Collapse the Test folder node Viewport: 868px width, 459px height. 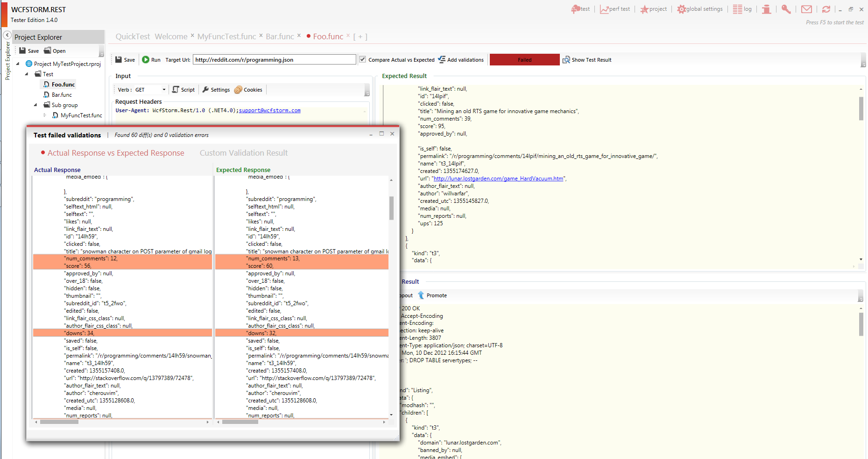point(27,74)
